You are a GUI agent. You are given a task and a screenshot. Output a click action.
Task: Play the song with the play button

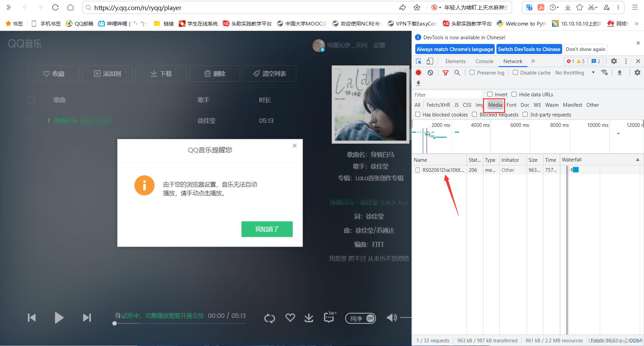(59, 317)
